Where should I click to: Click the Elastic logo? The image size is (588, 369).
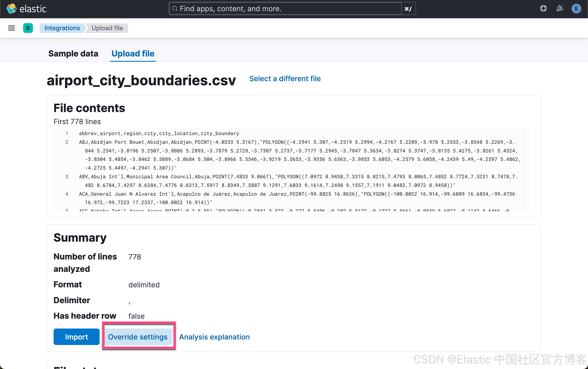coord(26,8)
